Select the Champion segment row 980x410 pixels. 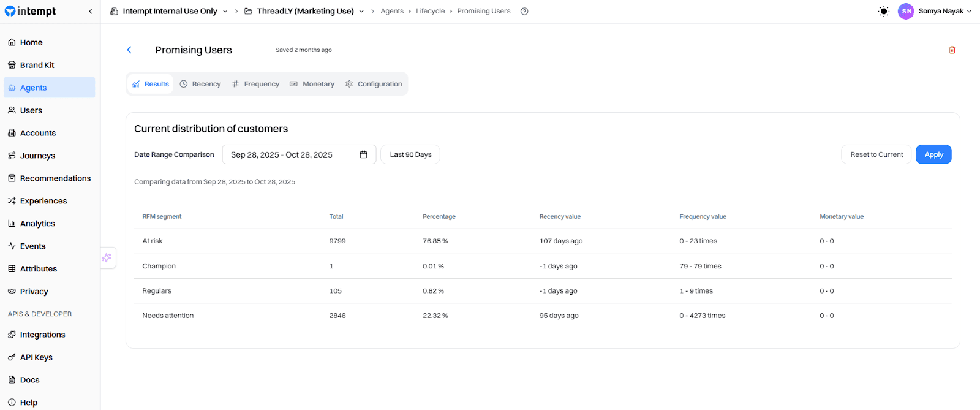point(543,266)
